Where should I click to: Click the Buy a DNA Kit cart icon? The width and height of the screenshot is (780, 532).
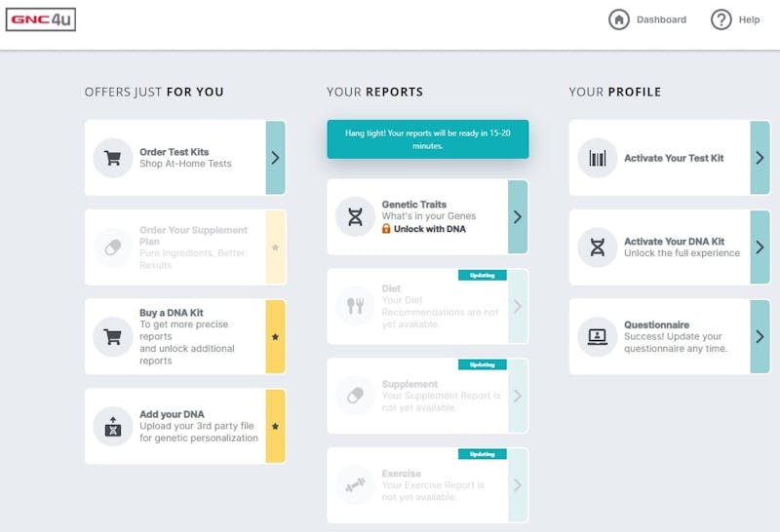[x=113, y=336]
